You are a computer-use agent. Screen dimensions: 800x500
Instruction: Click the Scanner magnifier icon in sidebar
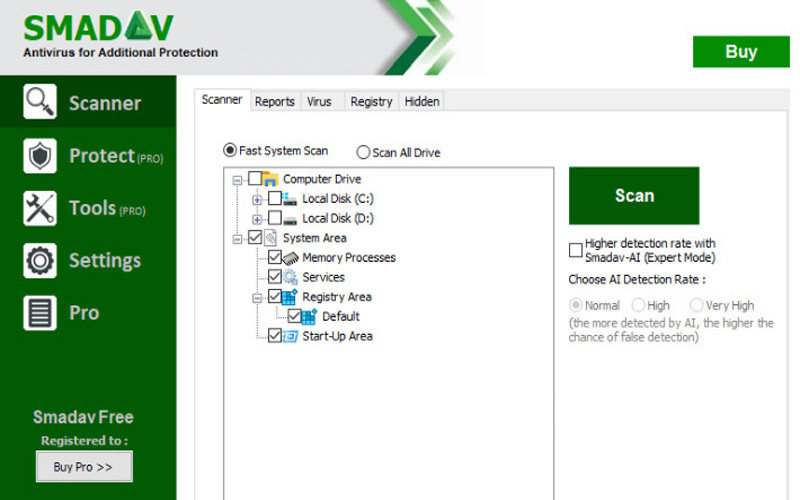pos(40,102)
